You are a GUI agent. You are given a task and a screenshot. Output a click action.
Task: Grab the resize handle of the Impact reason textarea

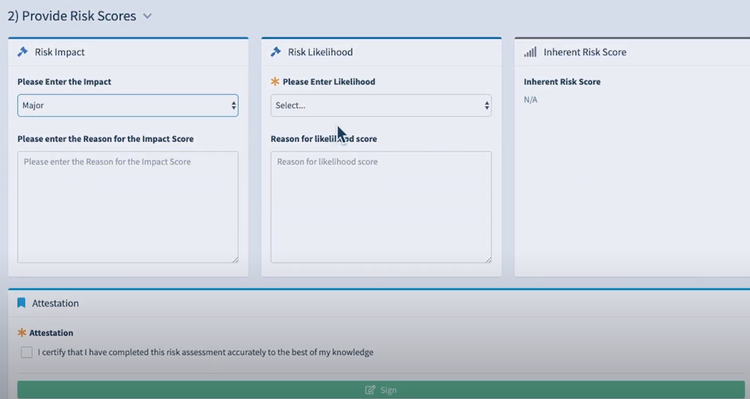tap(235, 259)
